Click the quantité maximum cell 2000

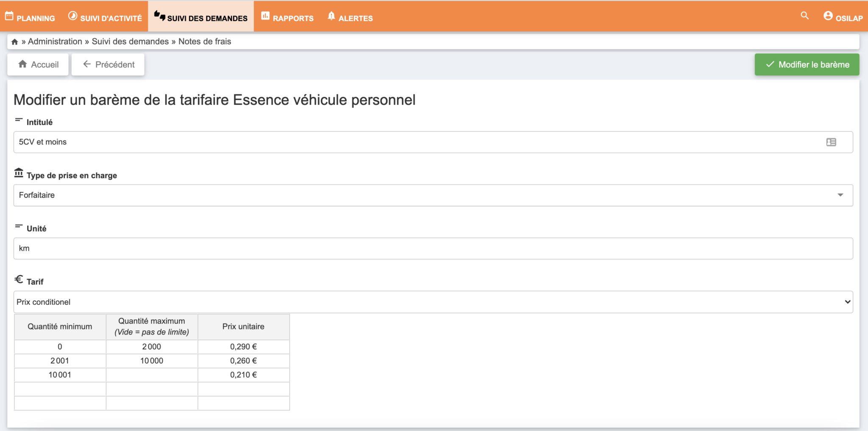pos(152,347)
